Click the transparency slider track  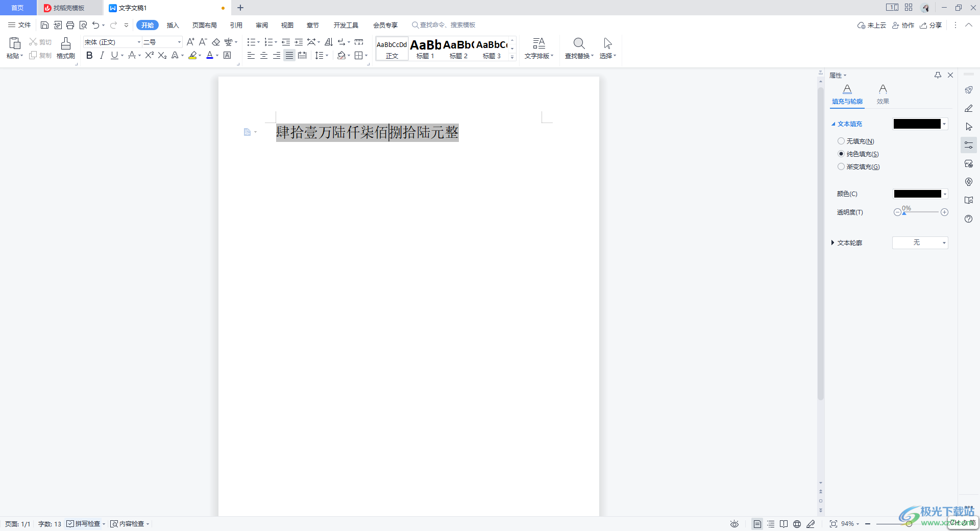point(921,212)
